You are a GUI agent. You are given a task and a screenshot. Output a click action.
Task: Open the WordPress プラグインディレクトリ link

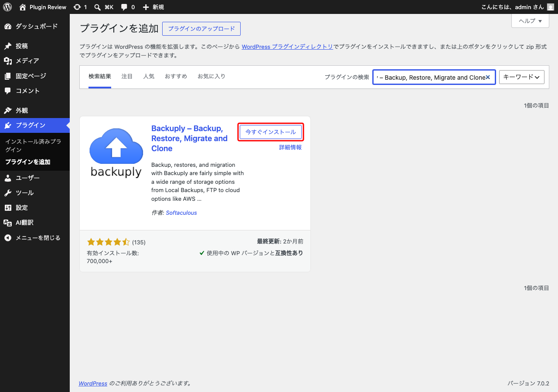287,47
